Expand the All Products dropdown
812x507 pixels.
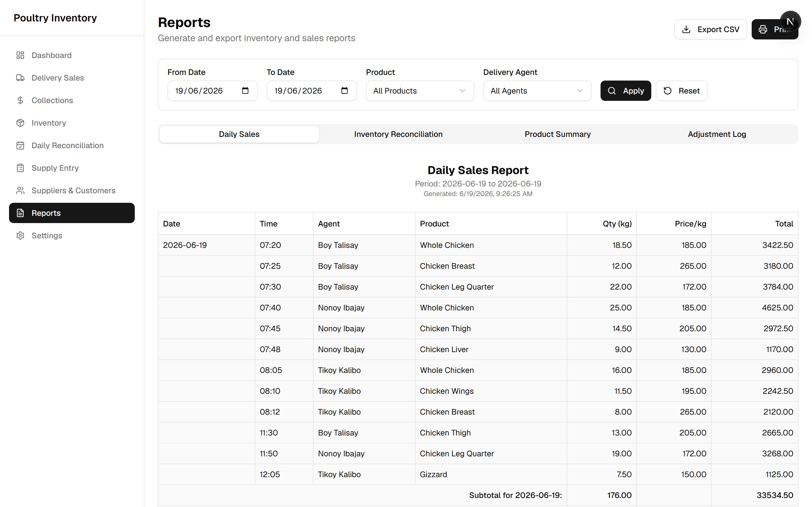[420, 90]
